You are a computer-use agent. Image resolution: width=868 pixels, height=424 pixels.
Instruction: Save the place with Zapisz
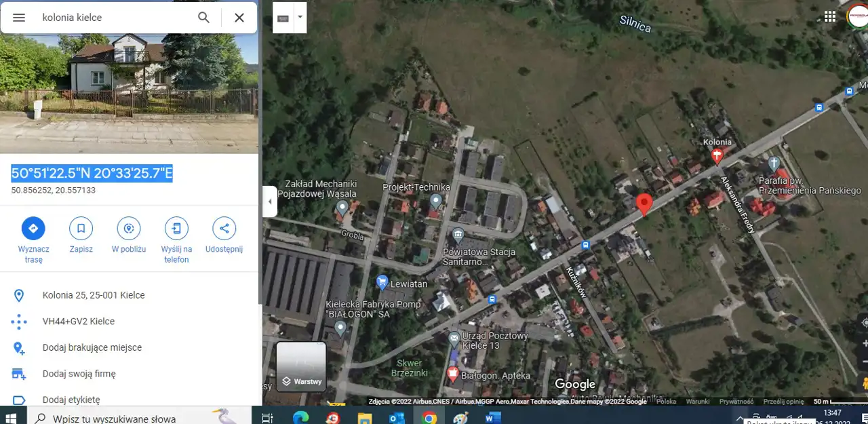point(81,229)
